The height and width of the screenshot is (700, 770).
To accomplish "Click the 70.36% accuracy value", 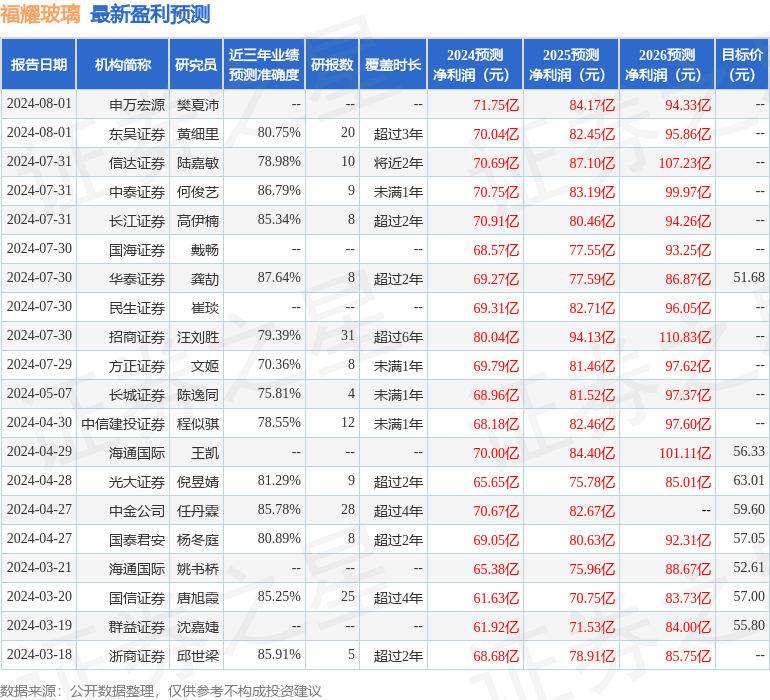I will [279, 364].
